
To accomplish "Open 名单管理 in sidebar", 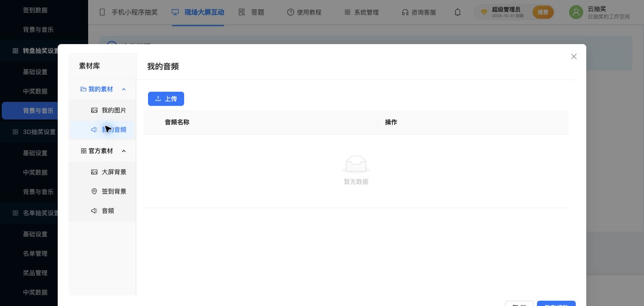I will (x=35, y=254).
